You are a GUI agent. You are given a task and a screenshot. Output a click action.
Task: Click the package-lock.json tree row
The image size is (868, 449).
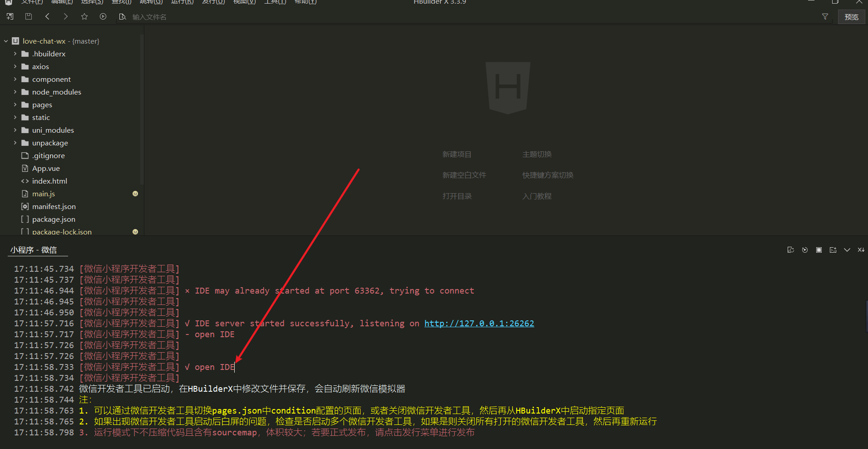pos(73,232)
